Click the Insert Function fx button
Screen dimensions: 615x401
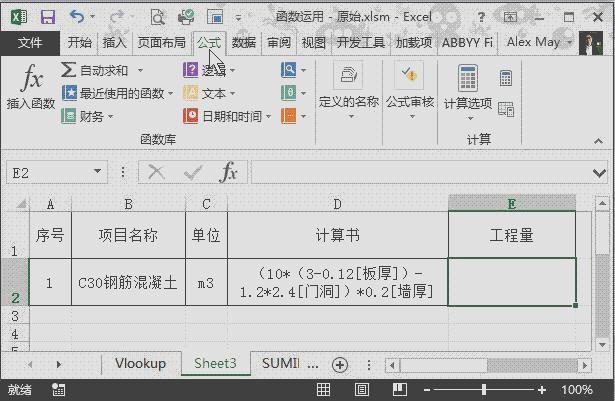pyautogui.click(x=31, y=87)
